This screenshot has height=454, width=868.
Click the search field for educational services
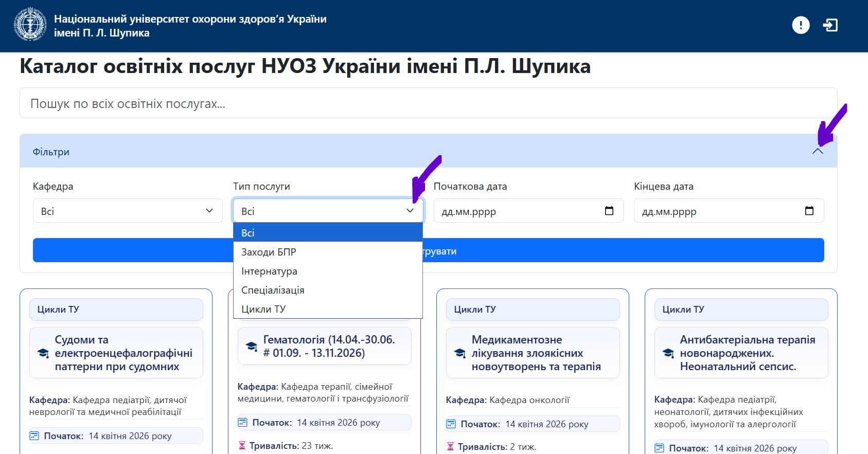click(428, 103)
